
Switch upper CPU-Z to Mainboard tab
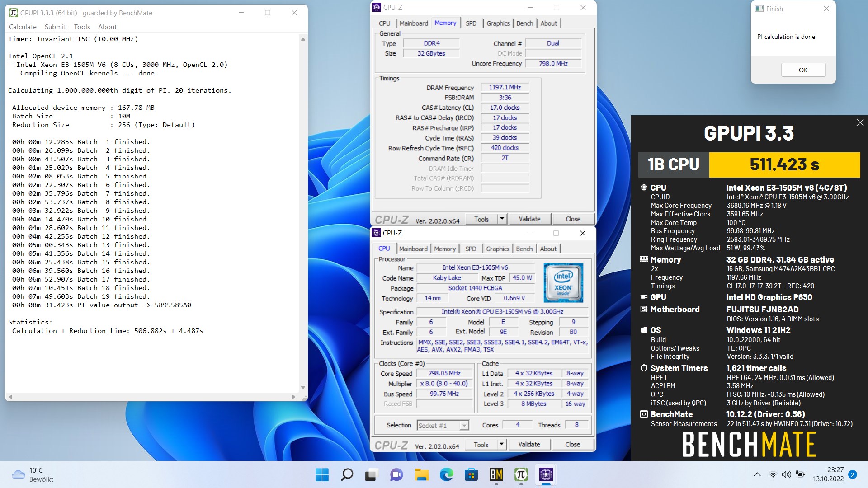414,23
